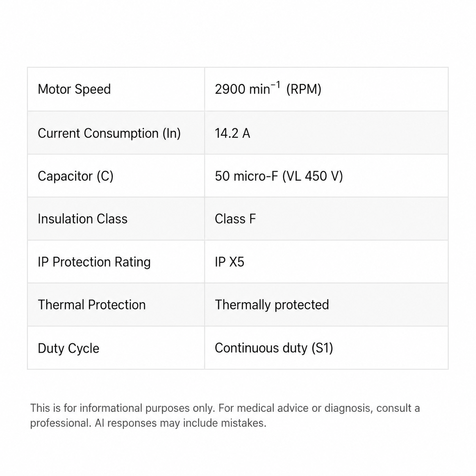
Task: Select the 2900 min⁻¹ (RPM) value
Action: pos(268,89)
